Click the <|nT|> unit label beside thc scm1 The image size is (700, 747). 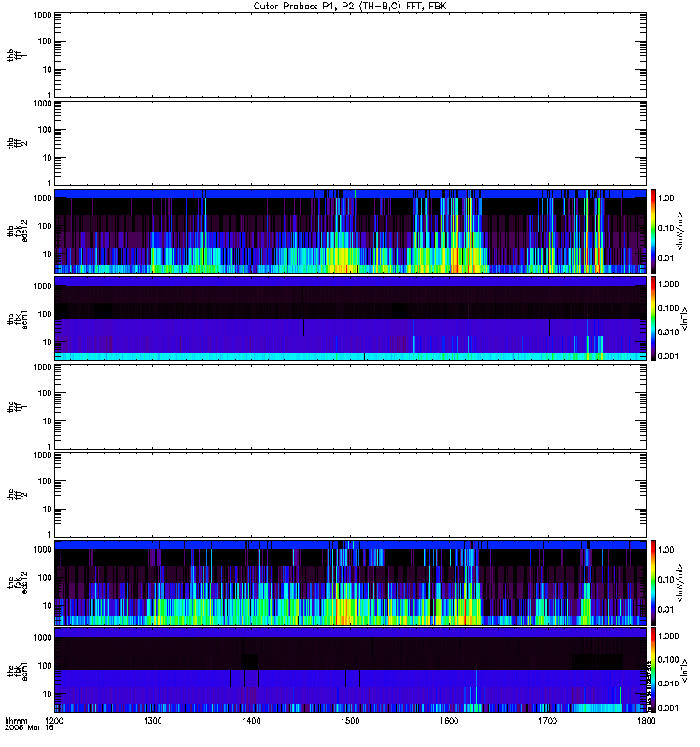coord(684,670)
